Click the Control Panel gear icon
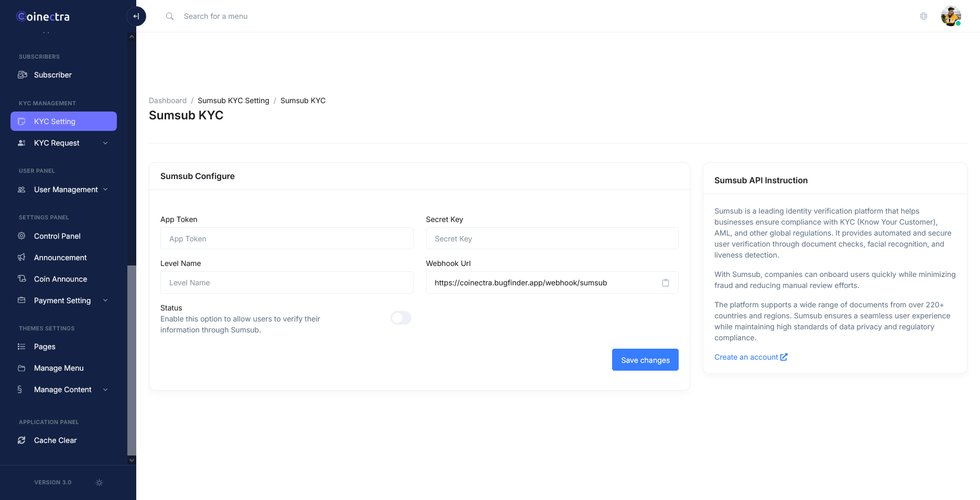The width and height of the screenshot is (980, 500). tap(21, 236)
